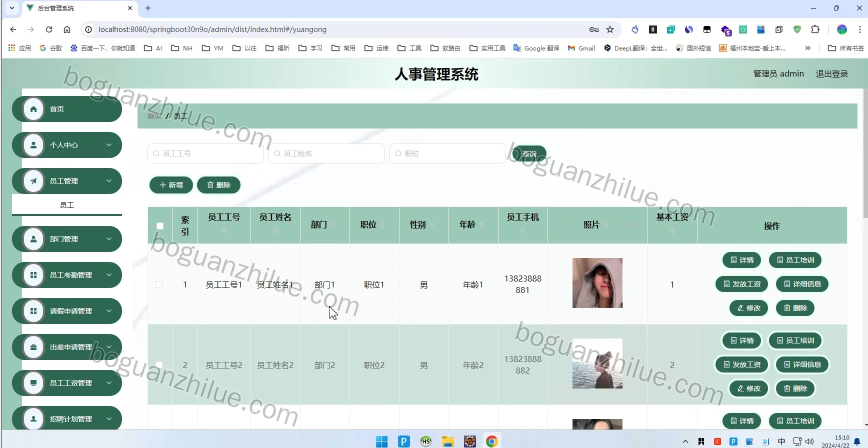This screenshot has height=448, width=868.
Task: Open the Windows Start menu
Action: click(x=381, y=441)
